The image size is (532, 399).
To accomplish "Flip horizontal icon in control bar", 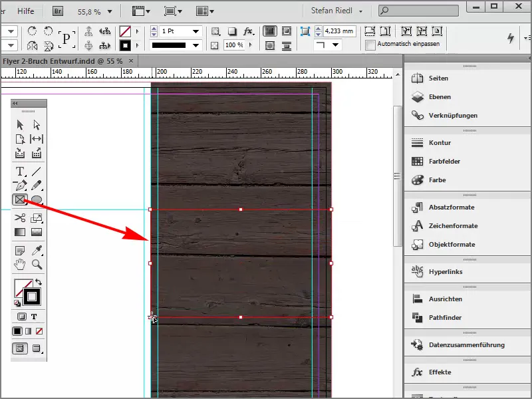I will click(x=32, y=45).
